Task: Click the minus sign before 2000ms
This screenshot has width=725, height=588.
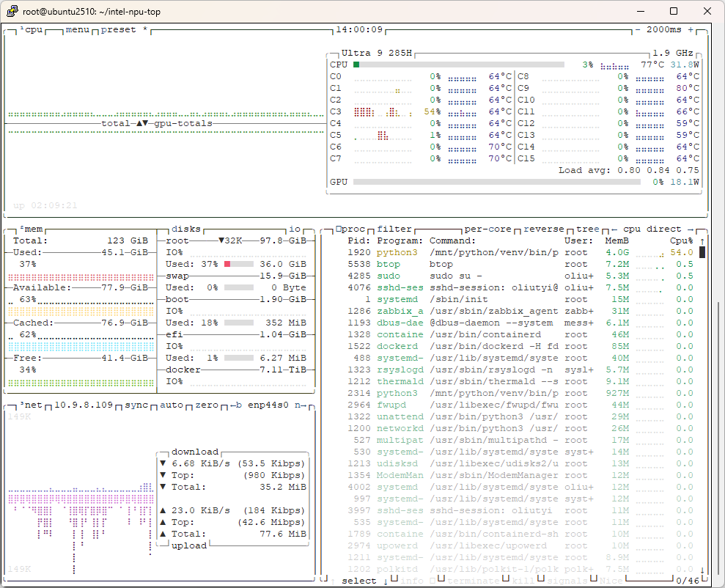Action: 638,30
